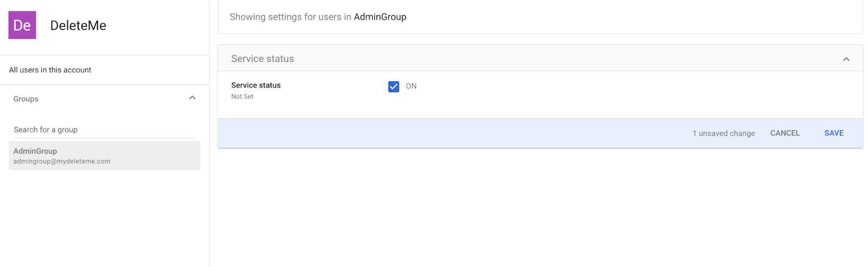Focus the Search for a group field
868x267 pixels.
[x=104, y=130]
